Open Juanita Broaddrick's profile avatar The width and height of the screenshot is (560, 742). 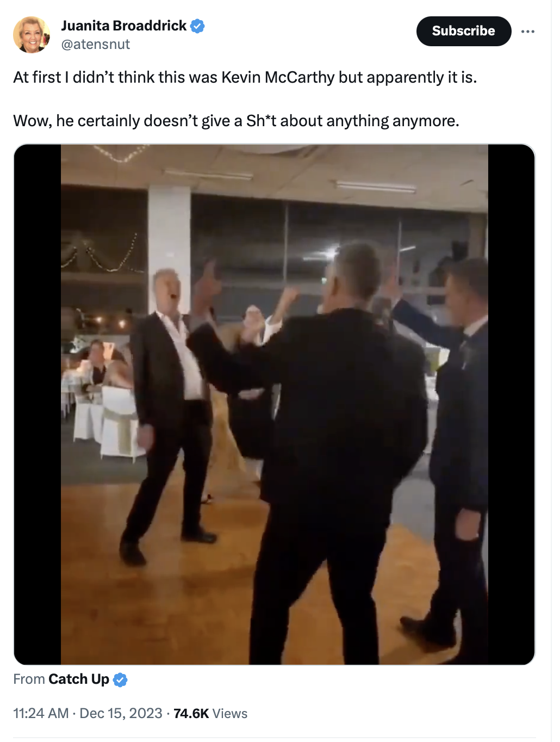tap(32, 35)
